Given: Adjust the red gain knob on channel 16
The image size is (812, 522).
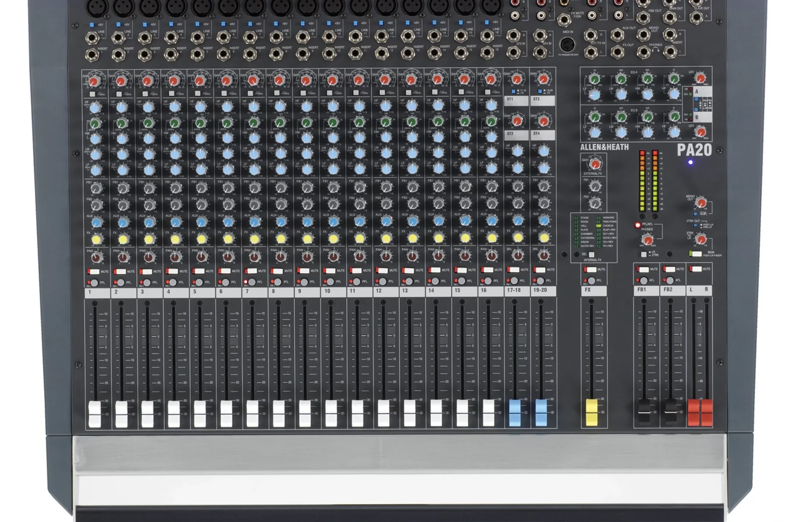Looking at the screenshot, I should (x=490, y=79).
